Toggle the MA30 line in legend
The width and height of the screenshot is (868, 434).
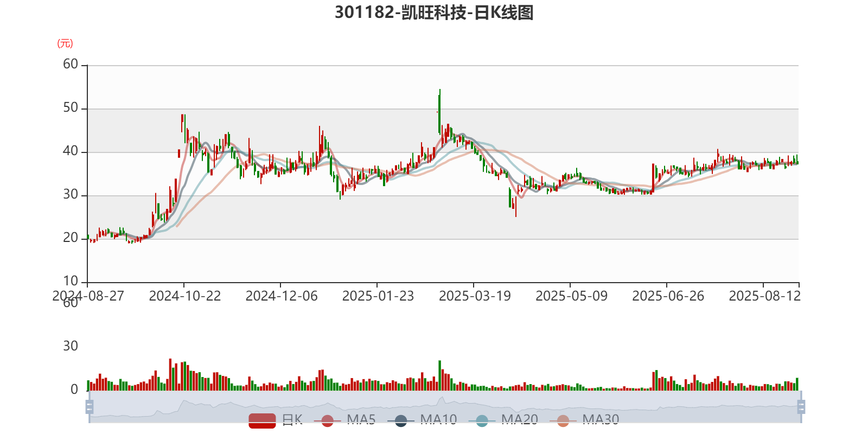click(584, 420)
